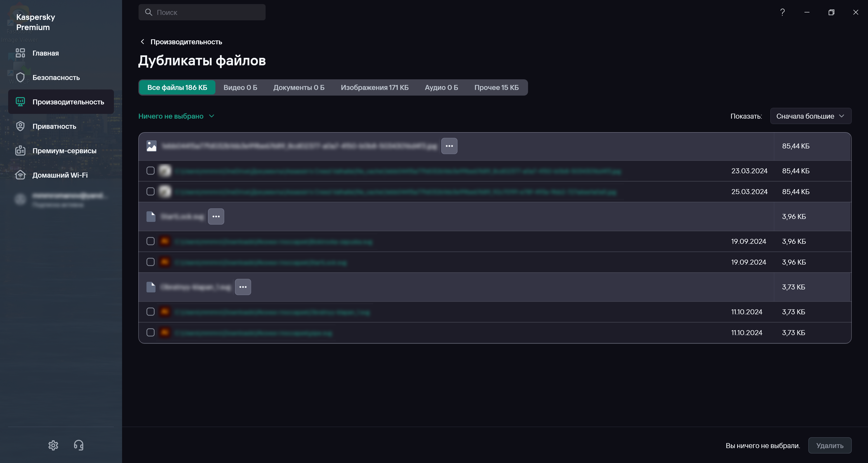
Task: Click the help question mark icon
Action: pyautogui.click(x=782, y=12)
